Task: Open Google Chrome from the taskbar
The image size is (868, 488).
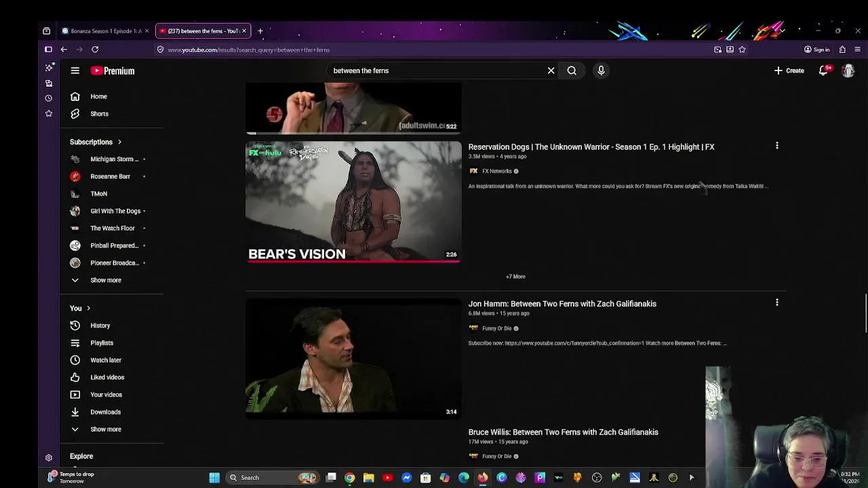Action: [349, 478]
